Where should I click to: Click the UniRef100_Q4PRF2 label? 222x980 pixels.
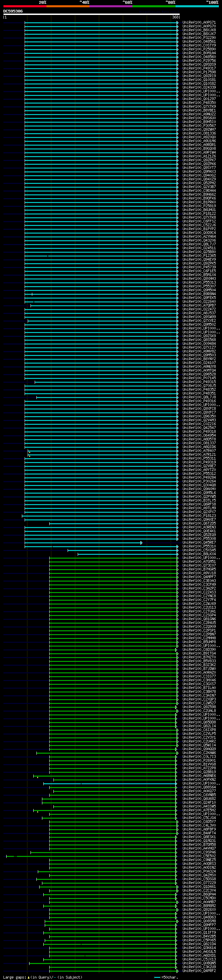tap(199, 971)
